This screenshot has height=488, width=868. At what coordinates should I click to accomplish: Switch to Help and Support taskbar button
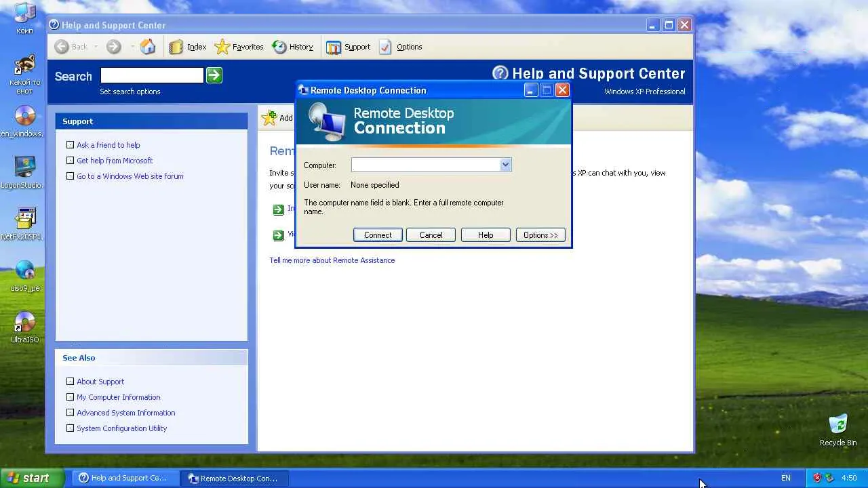click(x=124, y=478)
